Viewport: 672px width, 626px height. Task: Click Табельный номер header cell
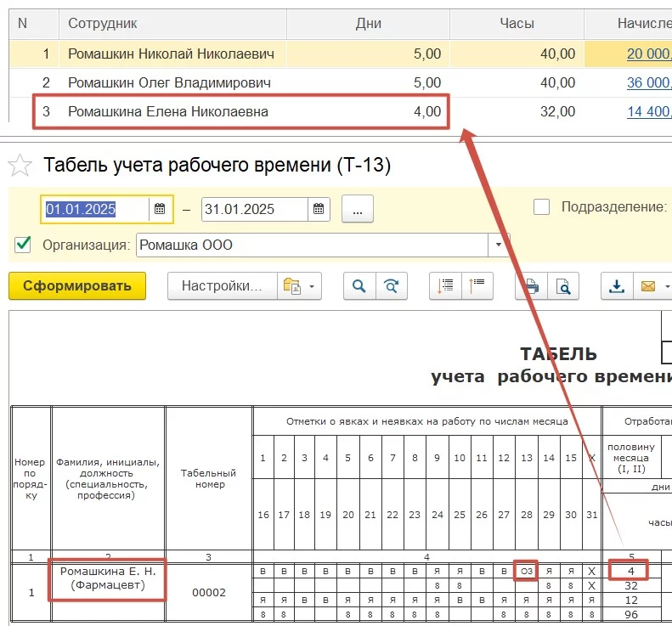pyautogui.click(x=209, y=478)
